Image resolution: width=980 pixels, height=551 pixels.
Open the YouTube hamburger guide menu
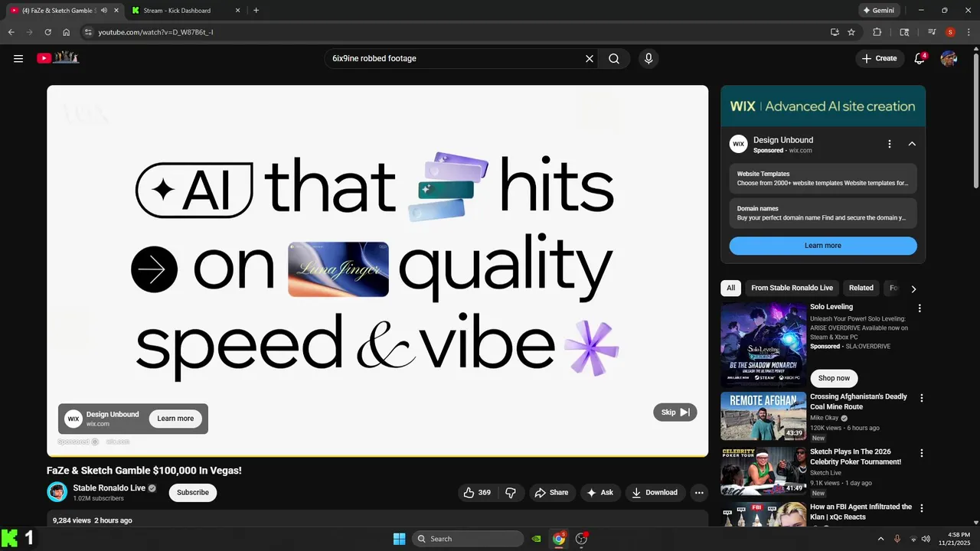[18, 58]
